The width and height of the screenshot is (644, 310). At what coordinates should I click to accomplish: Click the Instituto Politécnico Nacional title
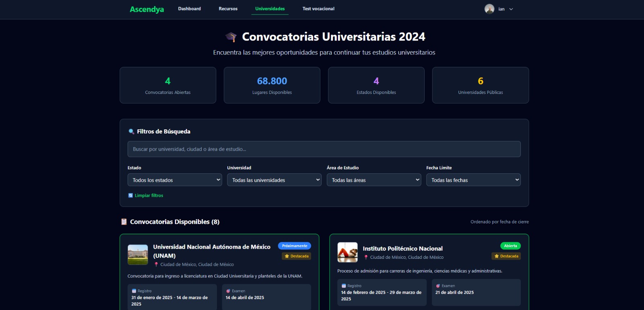[x=402, y=249]
